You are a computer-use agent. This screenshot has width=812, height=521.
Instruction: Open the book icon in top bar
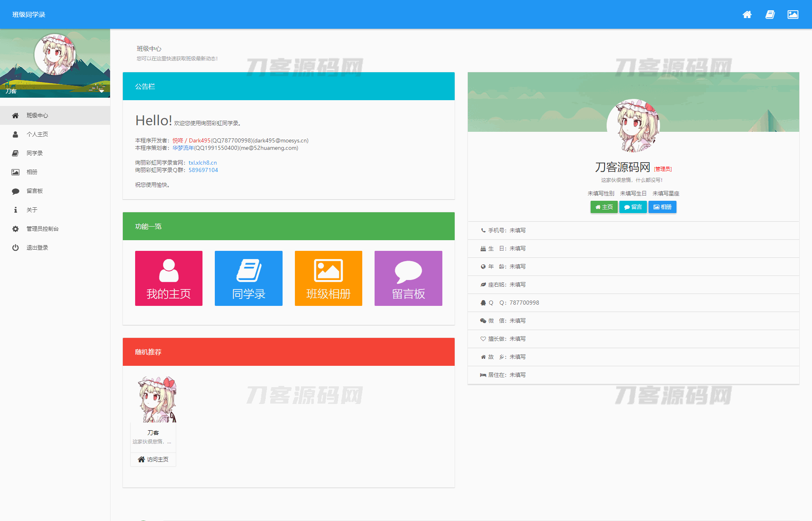tap(770, 15)
